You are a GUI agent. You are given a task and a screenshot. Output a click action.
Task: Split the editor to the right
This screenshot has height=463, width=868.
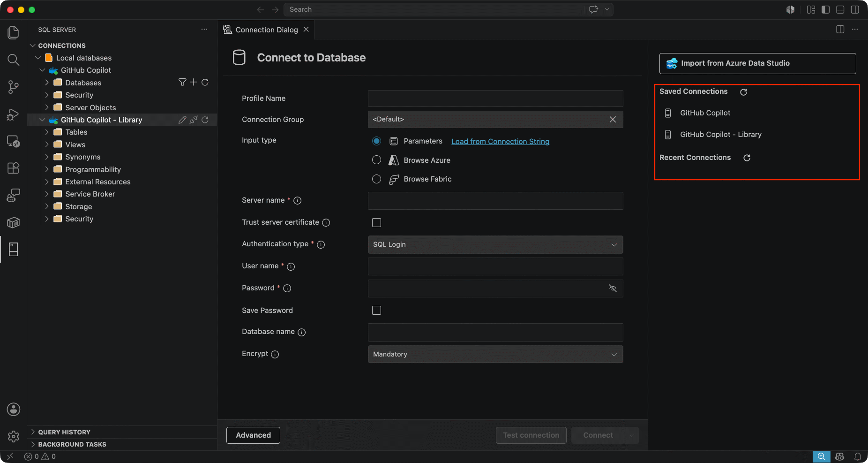pyautogui.click(x=840, y=30)
